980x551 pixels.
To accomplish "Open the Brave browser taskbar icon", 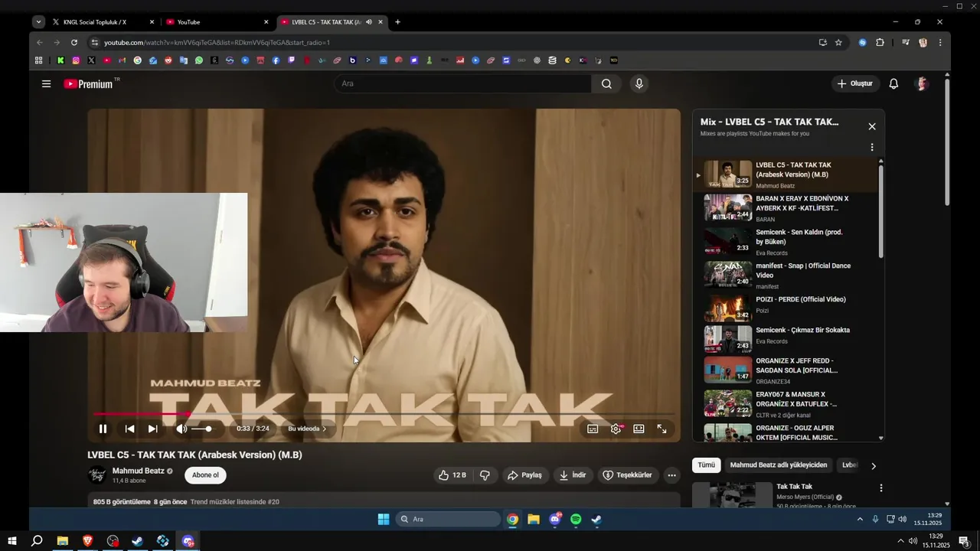I will pos(87,541).
